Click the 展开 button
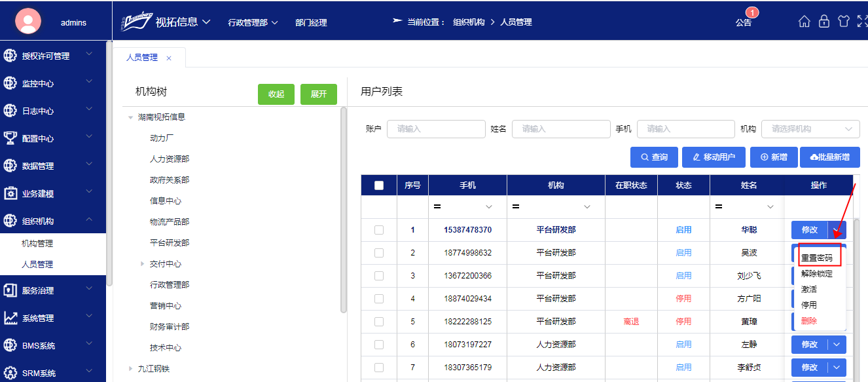 pyautogui.click(x=319, y=94)
